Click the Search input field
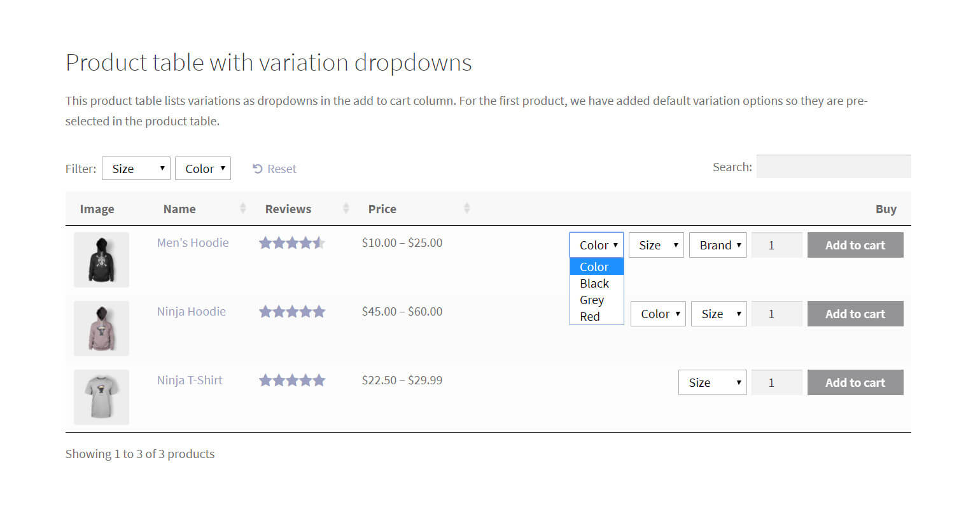The image size is (980, 509). [x=833, y=167]
